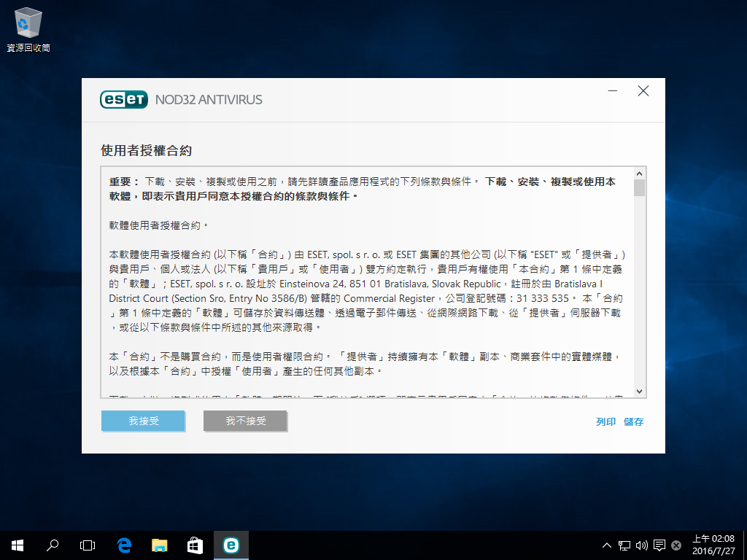Open the network tray icon
This screenshot has height=560, width=747.
624,545
